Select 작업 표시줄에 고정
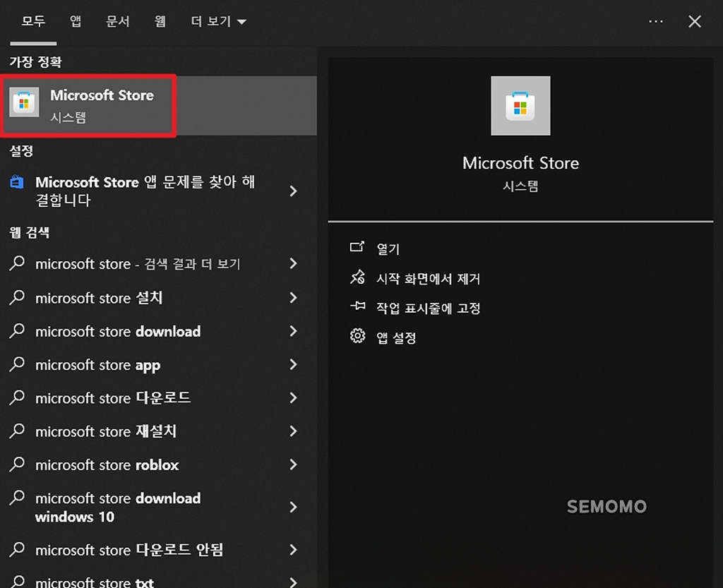The height and width of the screenshot is (588, 723). click(x=429, y=308)
